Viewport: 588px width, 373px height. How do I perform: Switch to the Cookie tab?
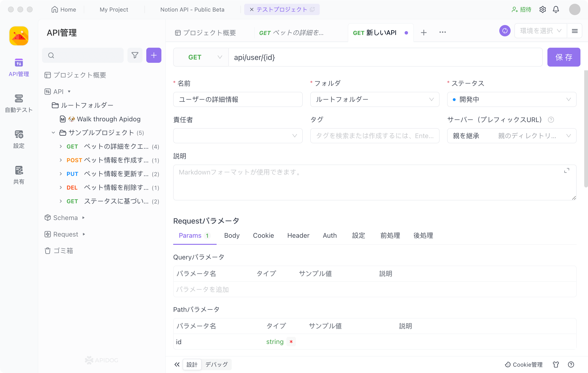[x=263, y=235]
